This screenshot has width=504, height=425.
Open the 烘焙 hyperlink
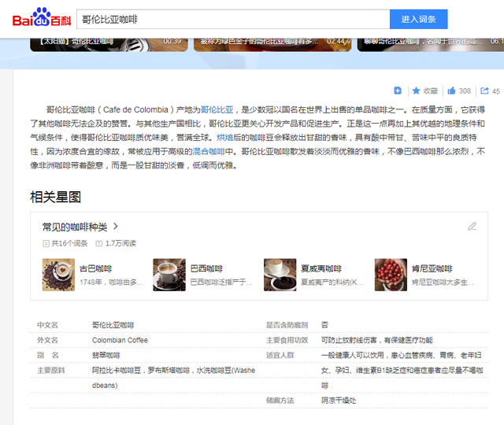225,138
